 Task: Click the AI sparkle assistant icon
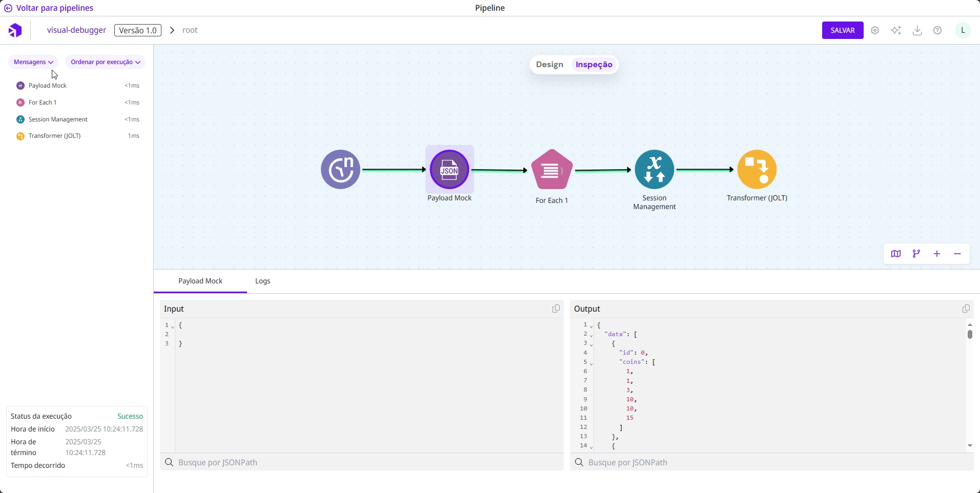click(896, 31)
